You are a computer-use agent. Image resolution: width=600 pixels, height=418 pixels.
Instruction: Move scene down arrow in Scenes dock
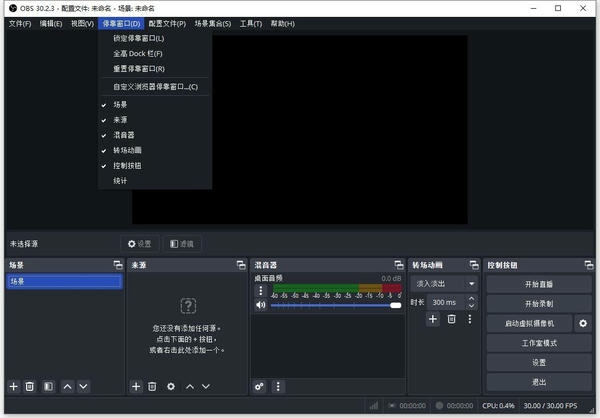tap(83, 387)
